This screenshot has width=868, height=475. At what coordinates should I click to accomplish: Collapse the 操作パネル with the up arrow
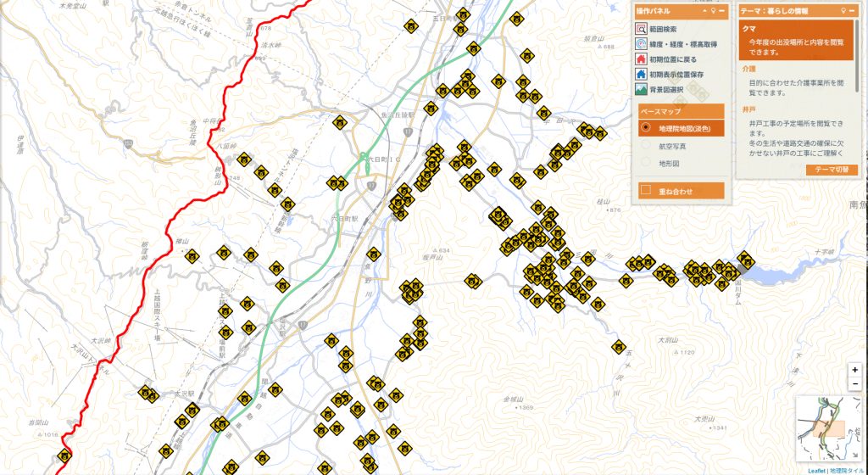[x=704, y=11]
